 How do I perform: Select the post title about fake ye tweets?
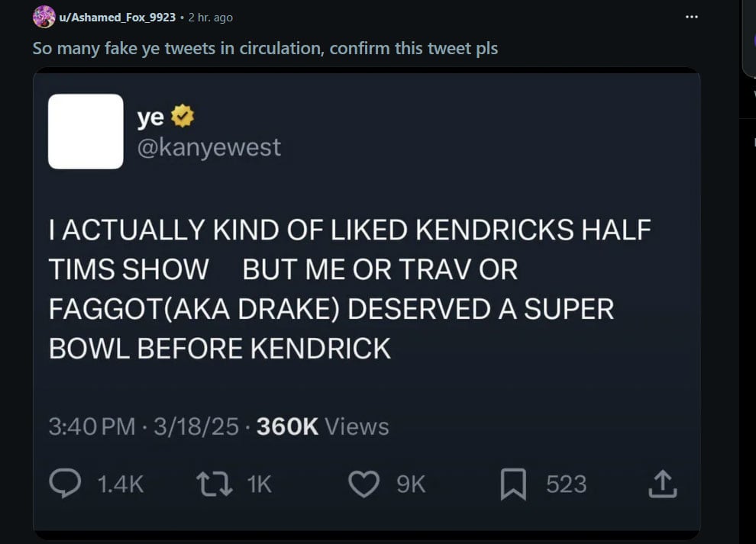point(264,48)
